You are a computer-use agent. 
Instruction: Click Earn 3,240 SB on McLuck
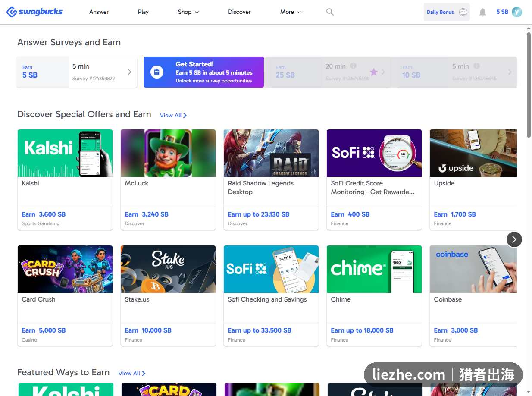coord(147,214)
